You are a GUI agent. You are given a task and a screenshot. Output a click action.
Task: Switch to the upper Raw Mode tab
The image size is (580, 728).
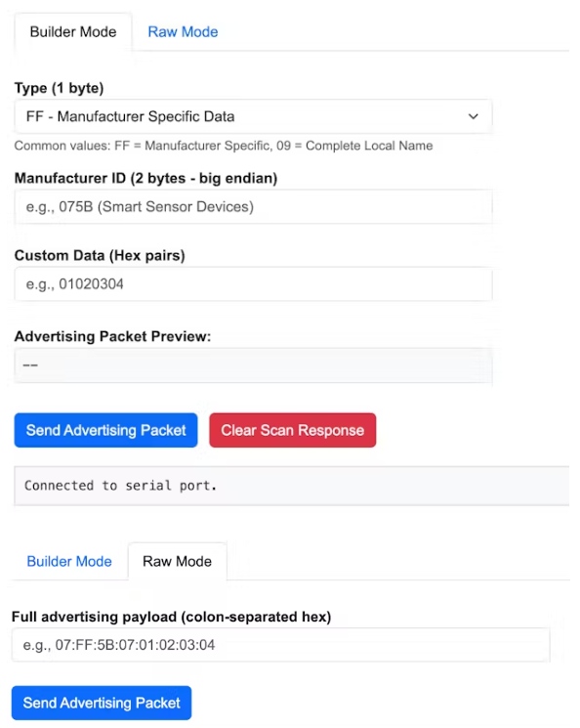click(x=183, y=31)
